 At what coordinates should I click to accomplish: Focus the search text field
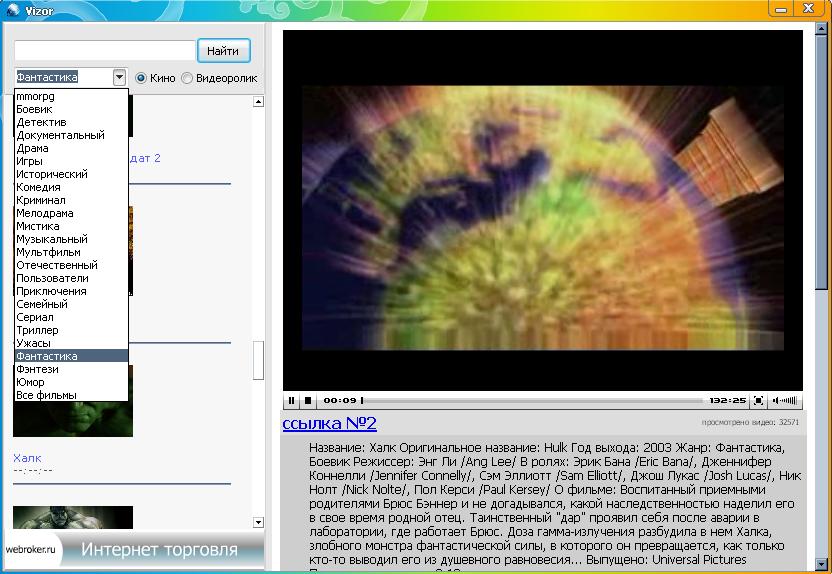click(x=105, y=51)
